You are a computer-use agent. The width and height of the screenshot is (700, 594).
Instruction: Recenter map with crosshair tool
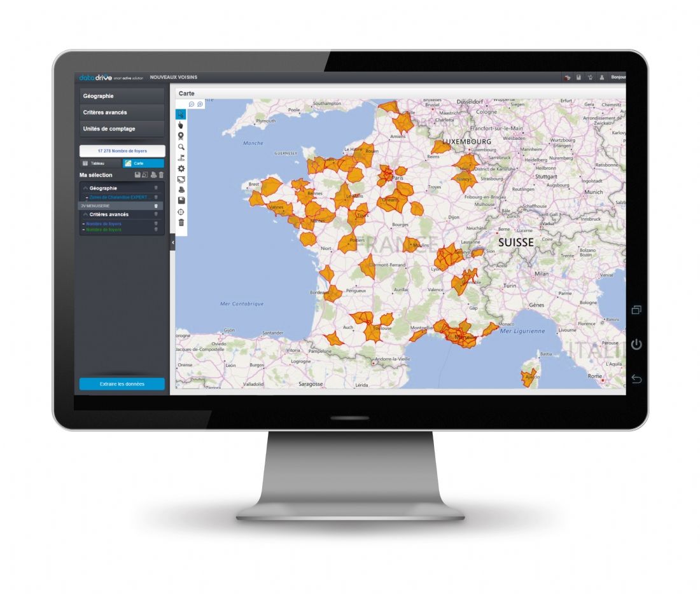181,212
